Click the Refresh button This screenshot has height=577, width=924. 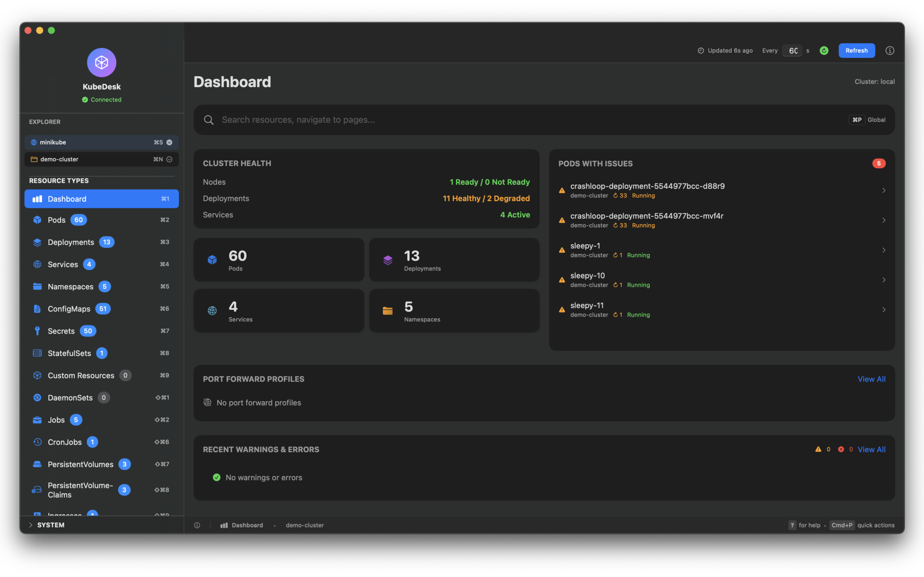pos(857,50)
